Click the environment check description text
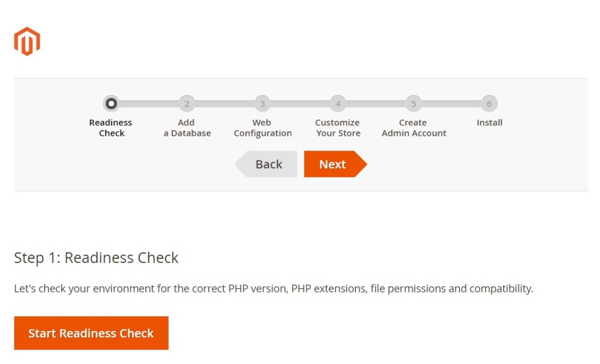 (x=273, y=289)
